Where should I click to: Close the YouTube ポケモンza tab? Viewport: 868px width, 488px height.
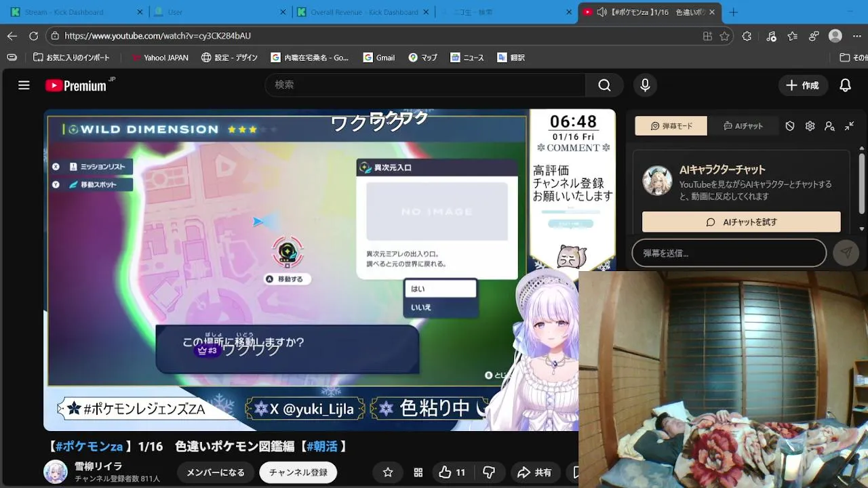coord(712,12)
